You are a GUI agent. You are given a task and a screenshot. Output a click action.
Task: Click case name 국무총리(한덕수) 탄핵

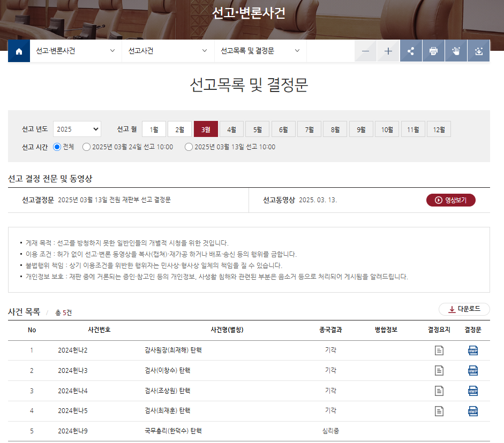tap(173, 431)
